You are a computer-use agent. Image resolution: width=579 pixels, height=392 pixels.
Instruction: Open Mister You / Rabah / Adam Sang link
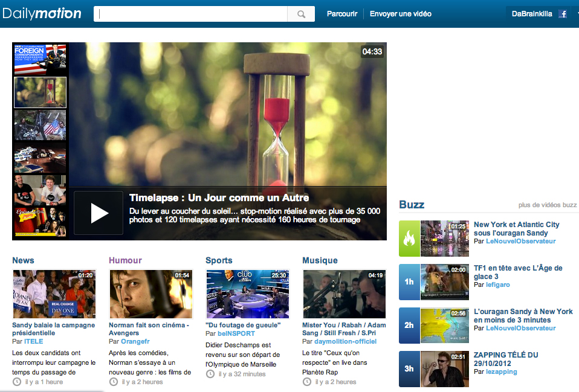tap(344, 329)
